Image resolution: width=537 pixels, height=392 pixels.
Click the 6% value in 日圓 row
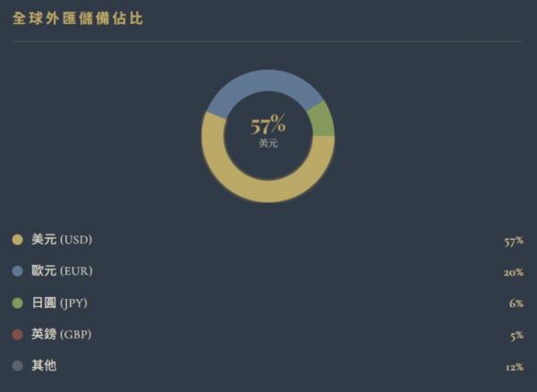pyautogui.click(x=516, y=303)
